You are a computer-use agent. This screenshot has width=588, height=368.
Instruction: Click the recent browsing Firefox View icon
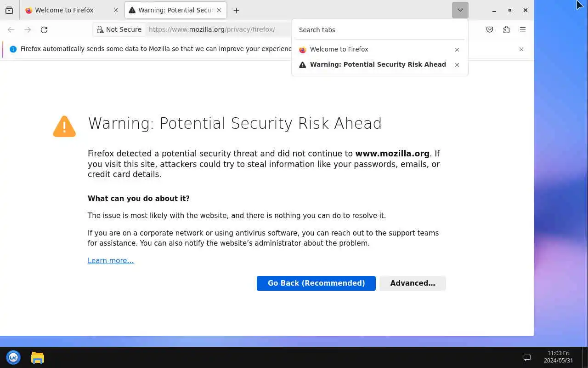pyautogui.click(x=9, y=10)
